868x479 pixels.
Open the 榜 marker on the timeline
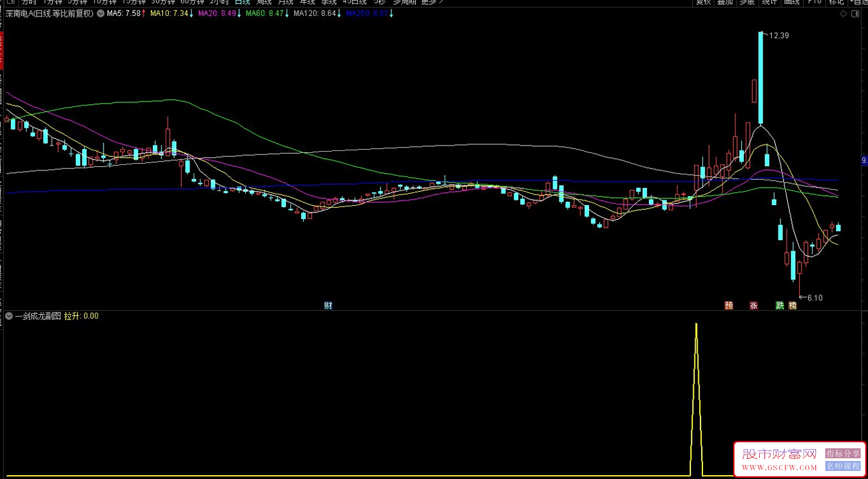click(792, 306)
